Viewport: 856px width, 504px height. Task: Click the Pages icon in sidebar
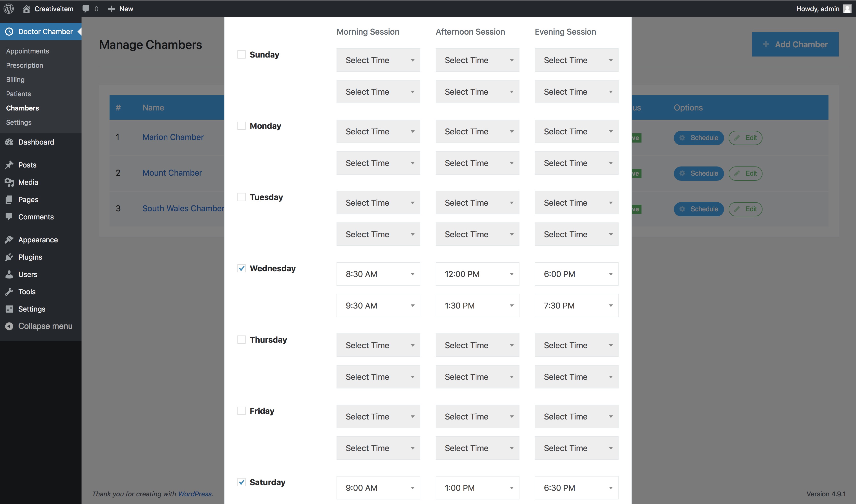9,199
